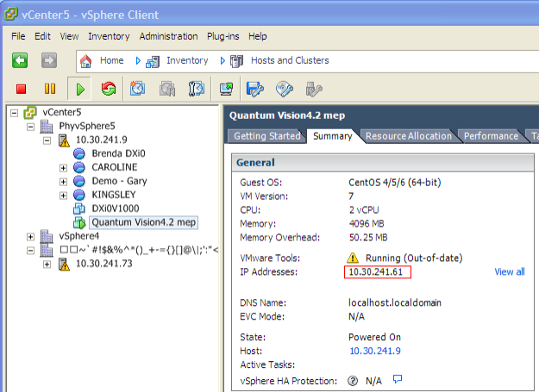The image size is (539, 392).
Task: Open the Edit menu
Action: click(x=42, y=36)
